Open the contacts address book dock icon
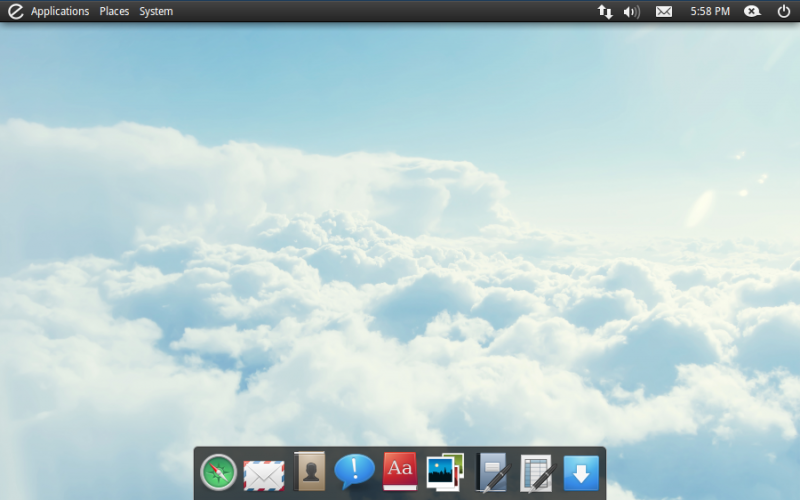The width and height of the screenshot is (800, 500). [309, 471]
